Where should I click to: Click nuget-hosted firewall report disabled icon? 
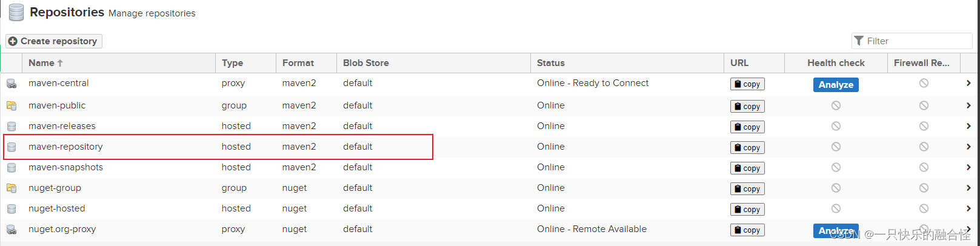[924, 208]
